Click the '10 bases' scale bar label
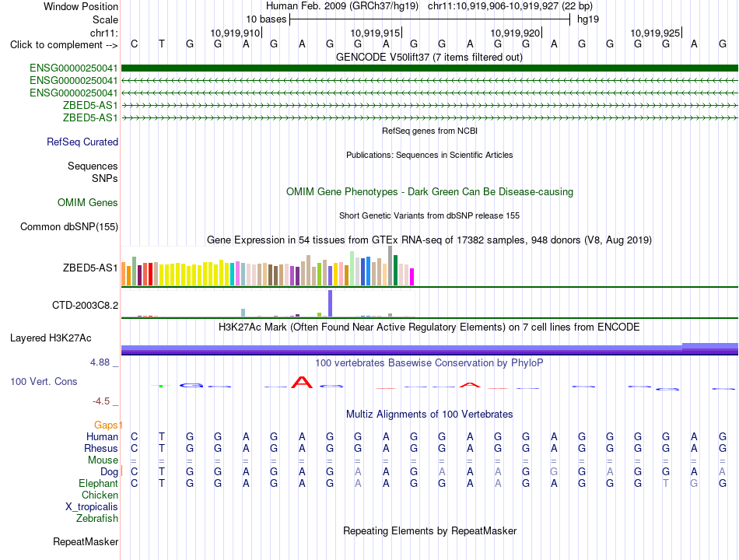The image size is (739, 560). [x=266, y=19]
